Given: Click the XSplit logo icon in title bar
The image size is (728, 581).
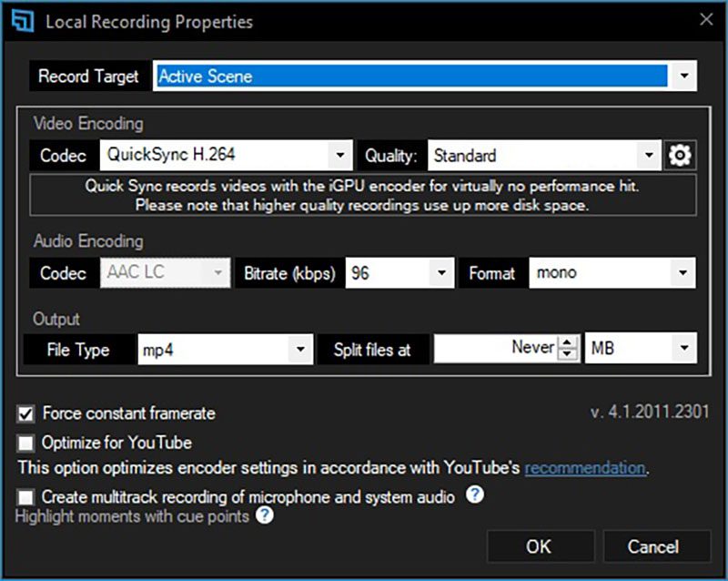Looking at the screenshot, I should [x=22, y=21].
